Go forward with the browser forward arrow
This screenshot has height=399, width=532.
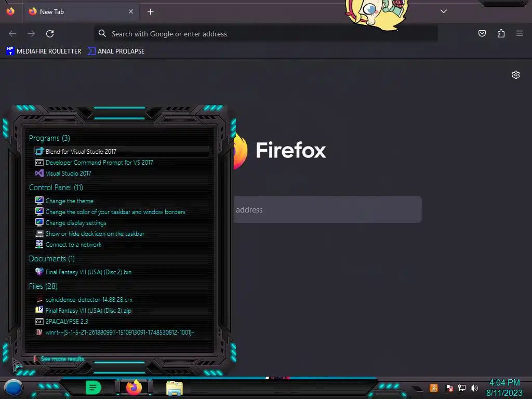31,34
